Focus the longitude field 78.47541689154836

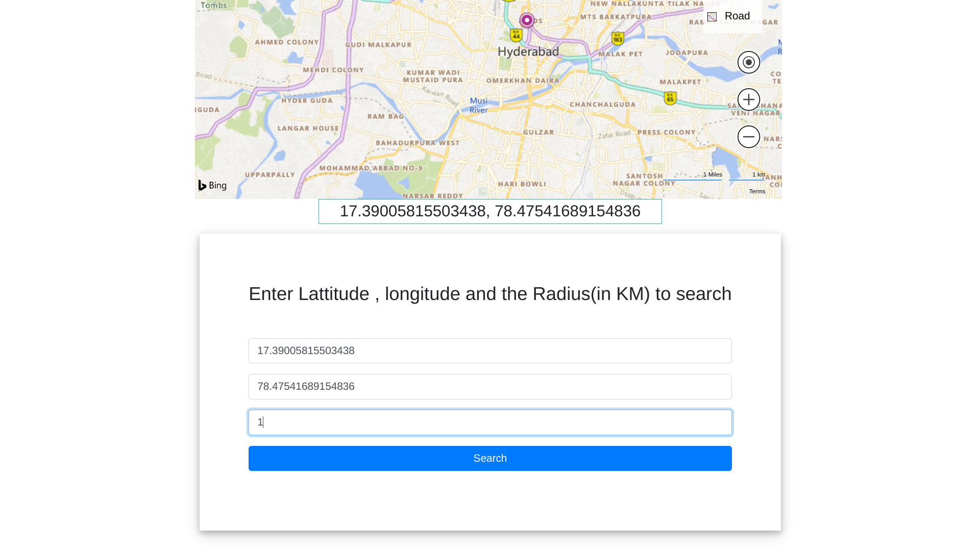coord(490,387)
